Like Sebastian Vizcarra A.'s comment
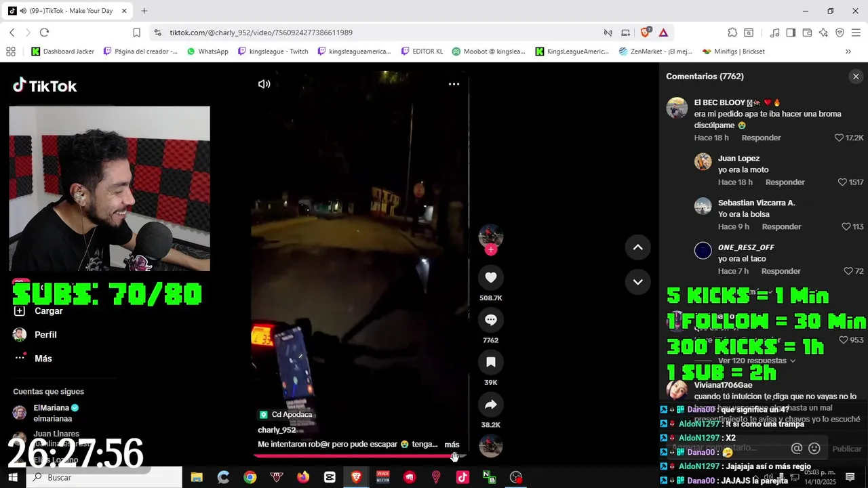 (846, 226)
